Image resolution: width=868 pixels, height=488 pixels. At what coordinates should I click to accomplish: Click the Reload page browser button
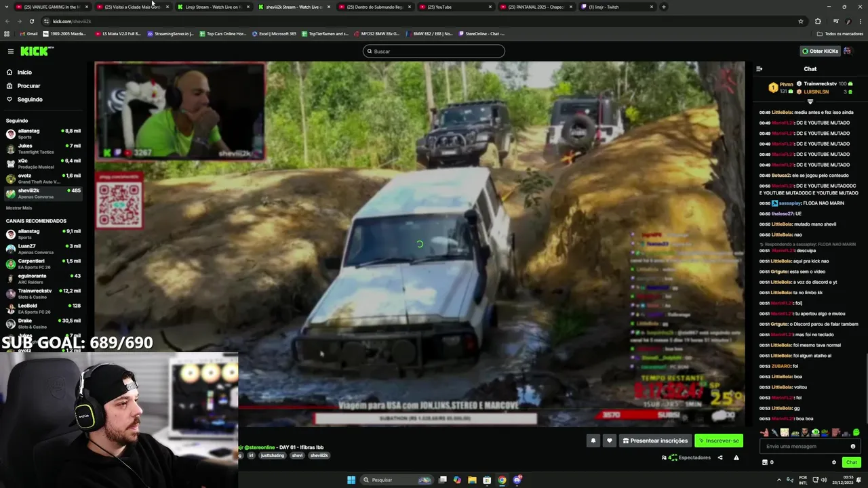tap(31, 21)
